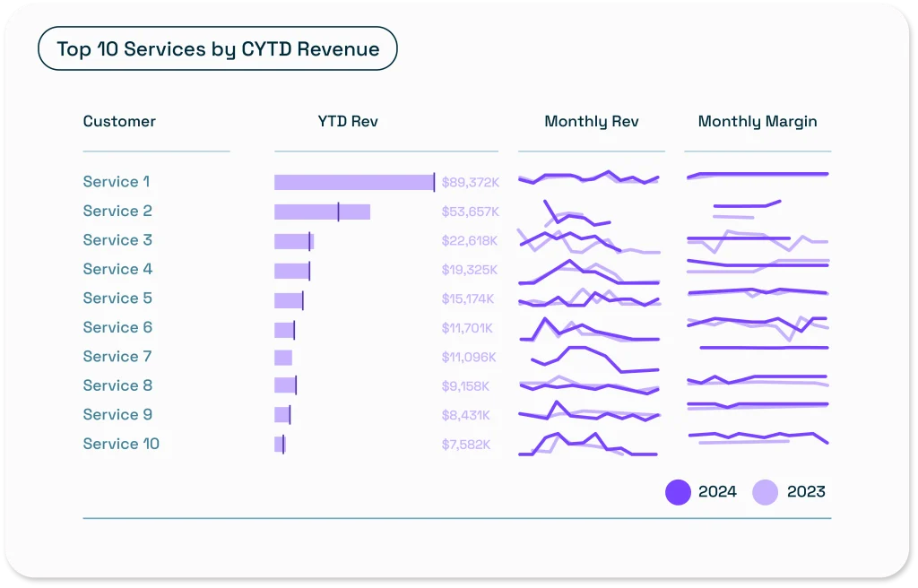Open the Service 6 monthly margin sparkline
This screenshot has height=588, width=918.
tap(758, 327)
